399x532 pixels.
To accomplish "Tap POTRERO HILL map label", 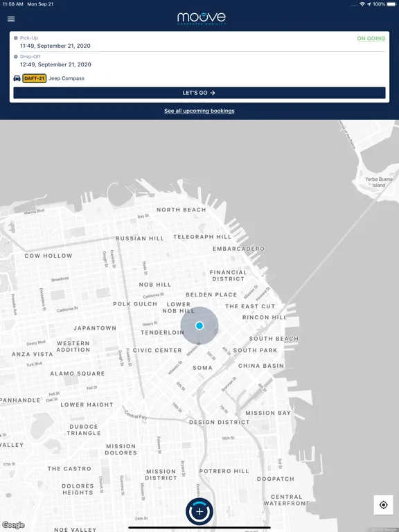I will pos(224,471).
